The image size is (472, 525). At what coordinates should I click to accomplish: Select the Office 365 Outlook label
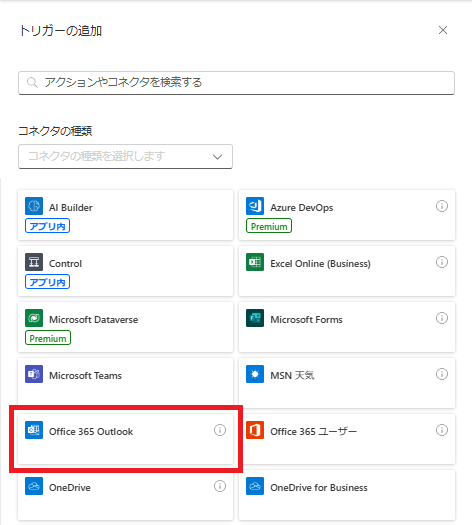[x=91, y=432]
